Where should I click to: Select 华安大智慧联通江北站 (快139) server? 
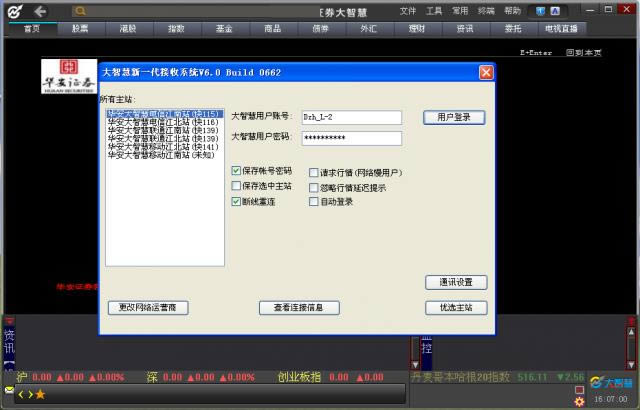point(164,138)
